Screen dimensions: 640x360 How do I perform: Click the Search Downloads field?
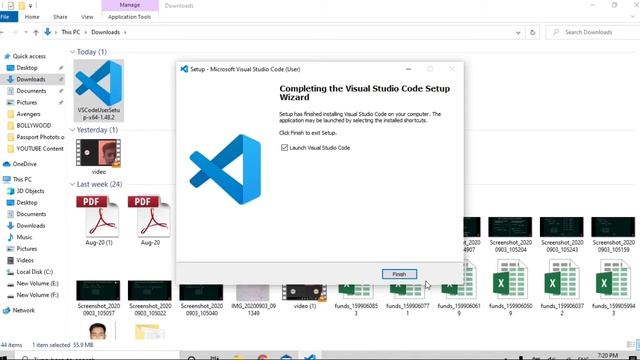pyautogui.click(x=594, y=32)
